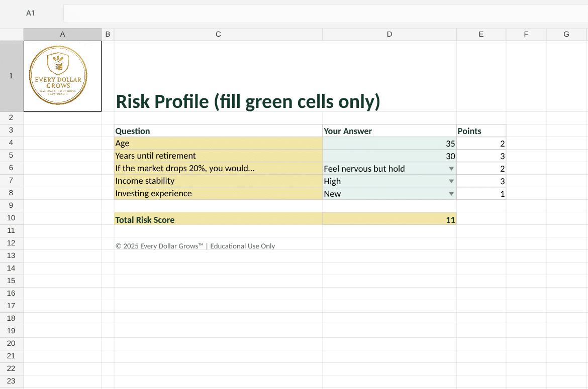Select row 10 header

tap(11, 218)
